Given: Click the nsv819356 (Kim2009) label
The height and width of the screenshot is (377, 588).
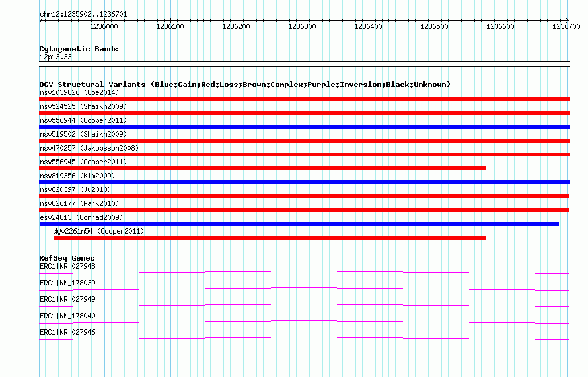Looking at the screenshot, I should 77,176.
